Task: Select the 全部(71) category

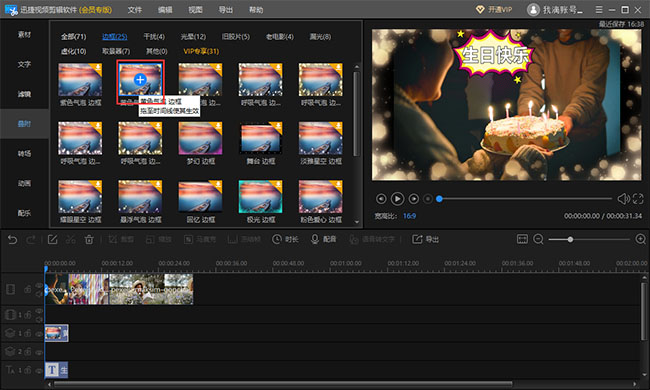Action: [x=73, y=36]
